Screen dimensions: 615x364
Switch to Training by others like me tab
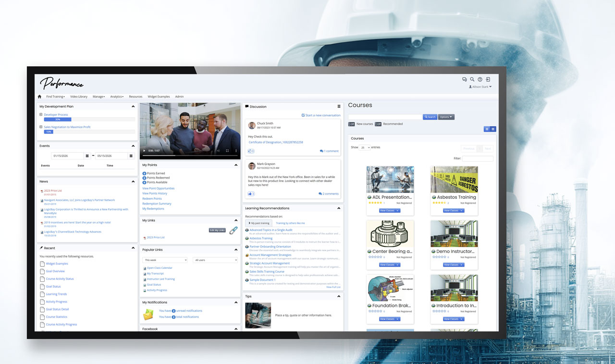click(290, 223)
